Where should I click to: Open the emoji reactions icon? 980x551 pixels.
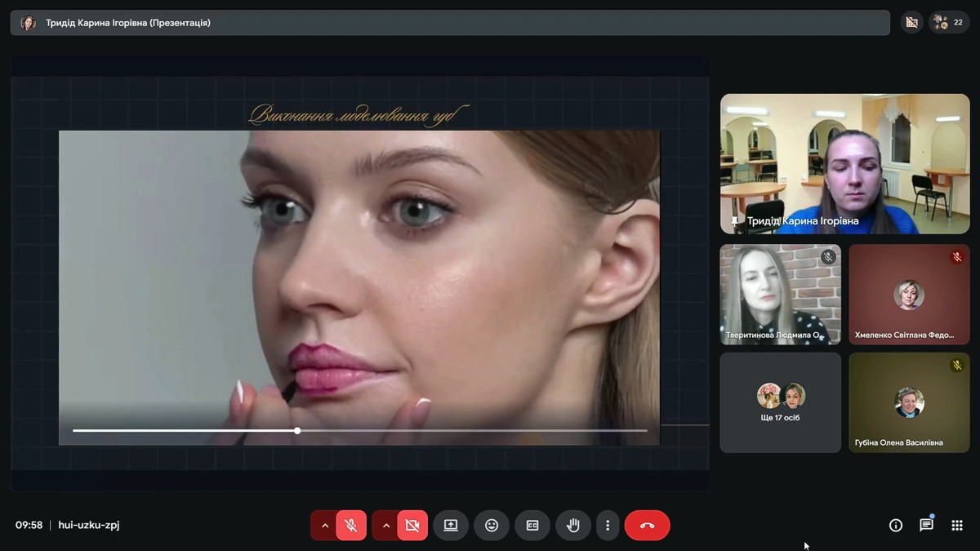[x=492, y=526]
